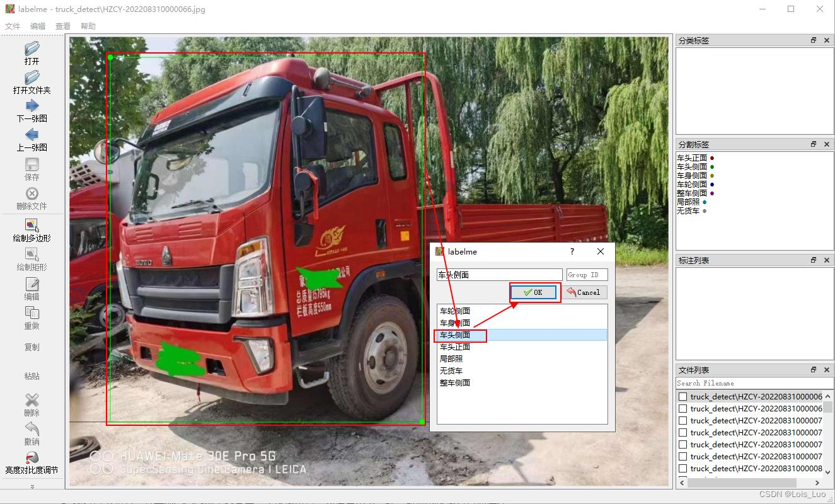Go to next image (下一张图)
This screenshot has width=835, height=504.
[32, 111]
